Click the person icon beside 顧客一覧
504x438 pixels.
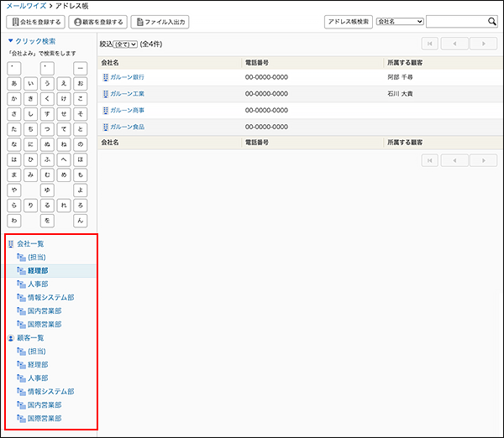click(11, 338)
